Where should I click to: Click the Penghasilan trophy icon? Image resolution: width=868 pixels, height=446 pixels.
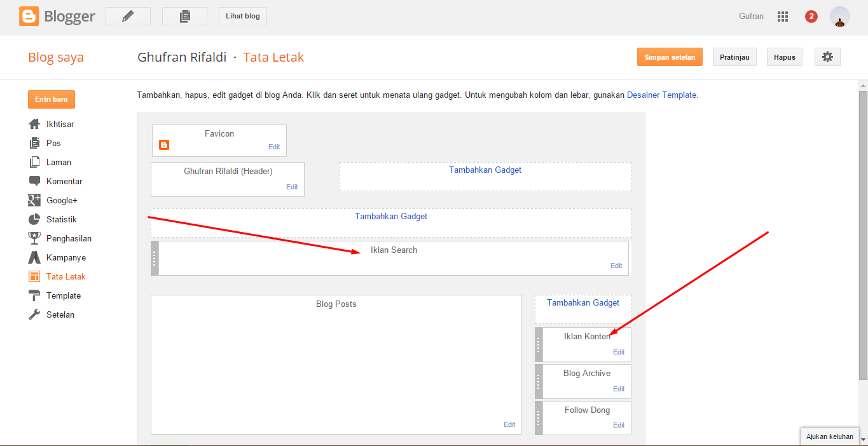point(34,238)
